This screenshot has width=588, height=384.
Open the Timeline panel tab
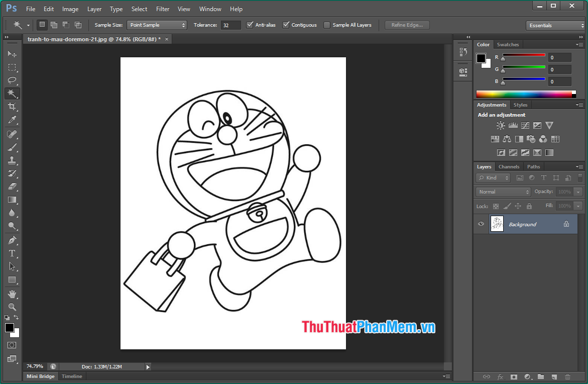click(72, 376)
